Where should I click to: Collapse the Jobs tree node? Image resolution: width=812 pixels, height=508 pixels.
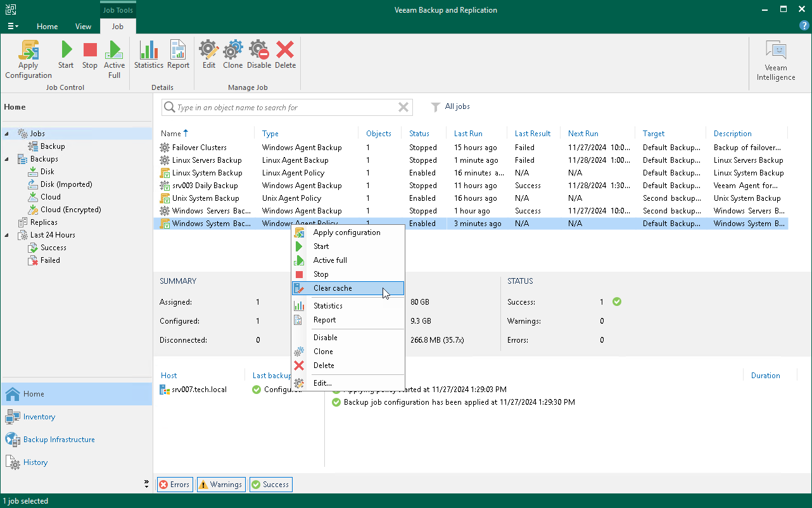(8, 134)
